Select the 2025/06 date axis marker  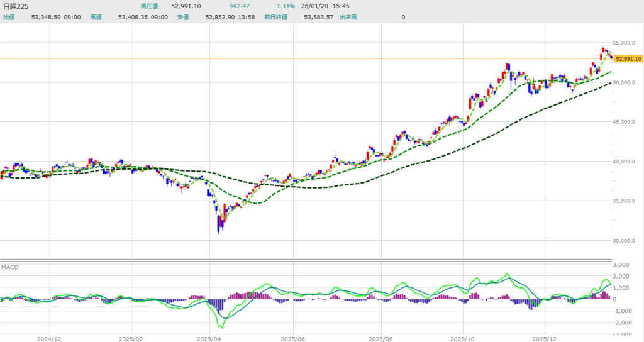[293, 337]
